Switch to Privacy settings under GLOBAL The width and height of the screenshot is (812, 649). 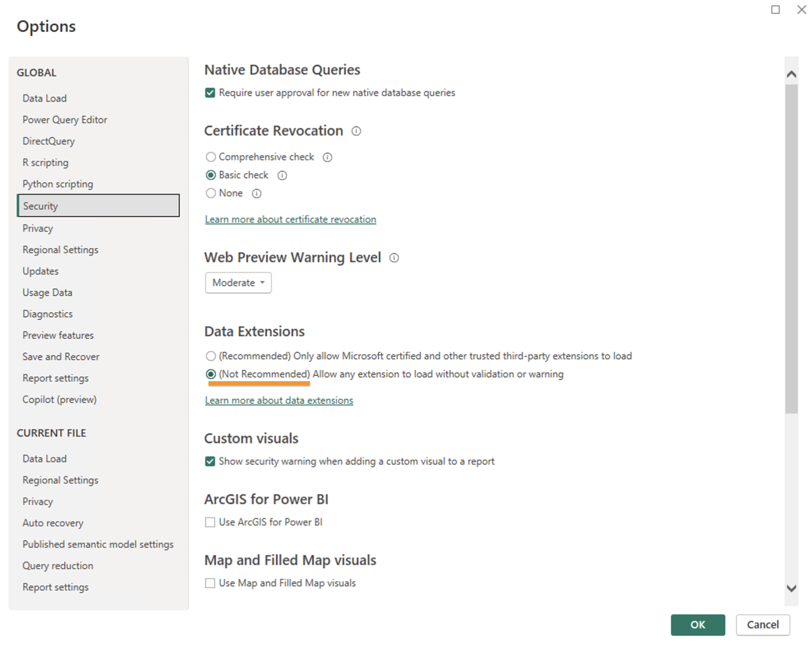38,228
